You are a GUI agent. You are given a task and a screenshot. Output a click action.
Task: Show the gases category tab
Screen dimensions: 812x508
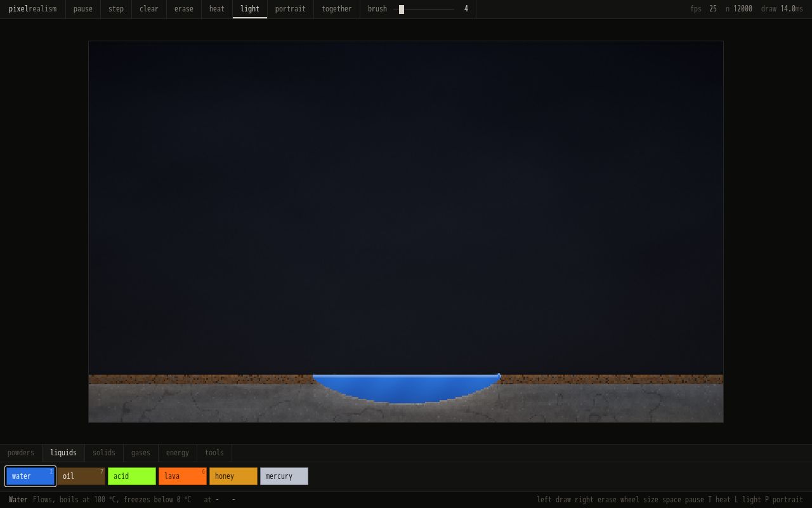(141, 453)
